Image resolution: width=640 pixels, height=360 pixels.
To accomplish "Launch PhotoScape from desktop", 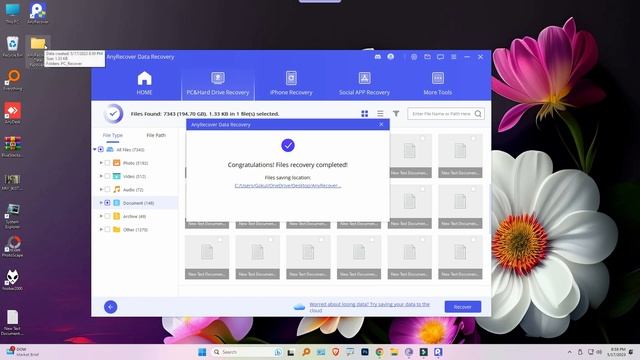I will pos(13,246).
